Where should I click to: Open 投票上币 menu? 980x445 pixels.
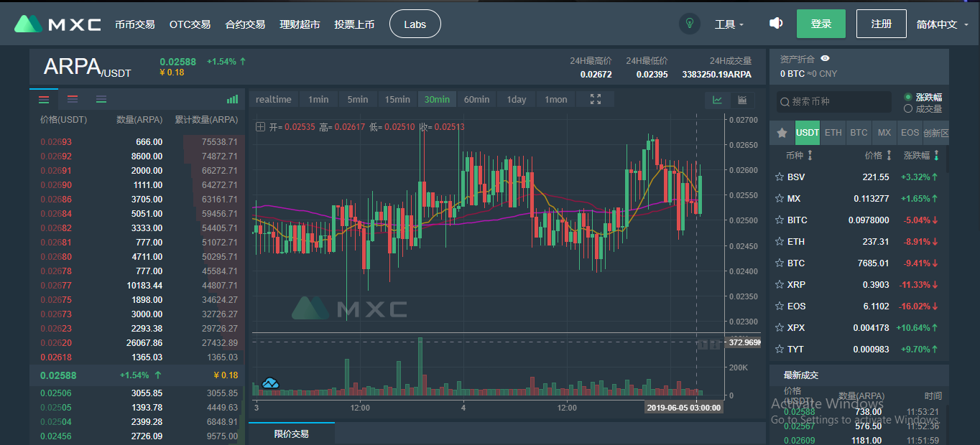pyautogui.click(x=354, y=24)
